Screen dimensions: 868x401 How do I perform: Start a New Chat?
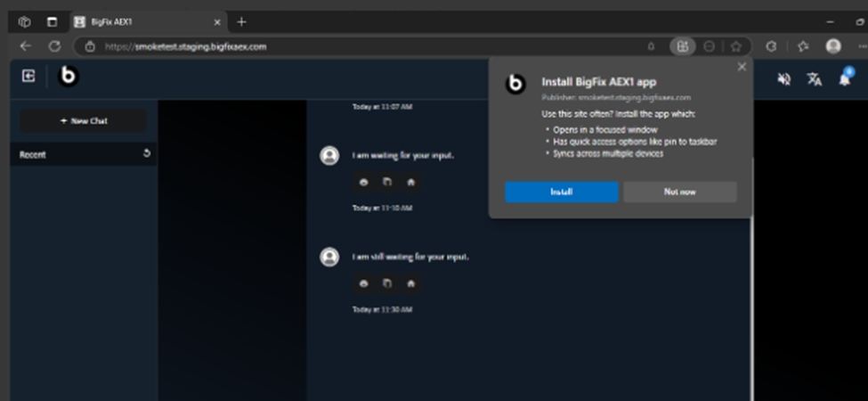pos(84,120)
